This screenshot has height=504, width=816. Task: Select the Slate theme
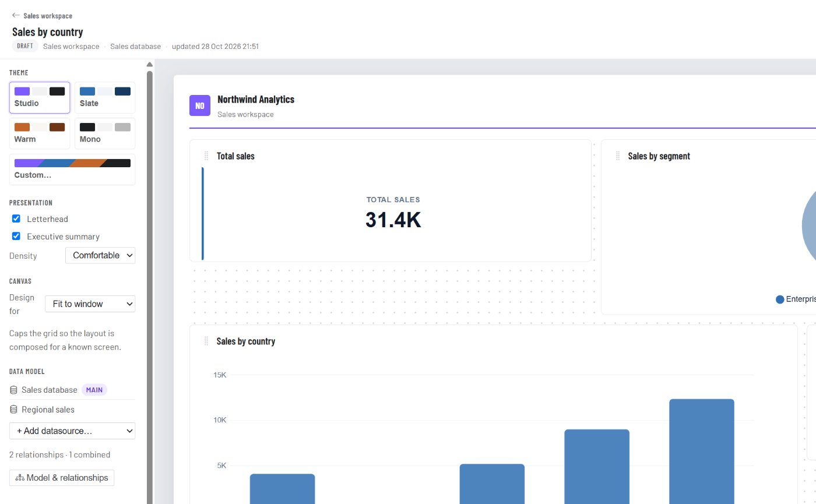[105, 97]
